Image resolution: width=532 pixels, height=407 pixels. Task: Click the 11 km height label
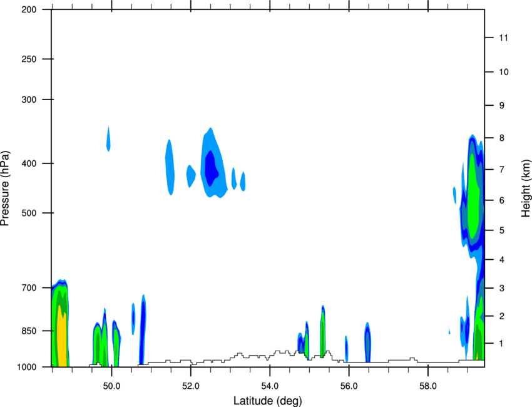click(x=503, y=38)
